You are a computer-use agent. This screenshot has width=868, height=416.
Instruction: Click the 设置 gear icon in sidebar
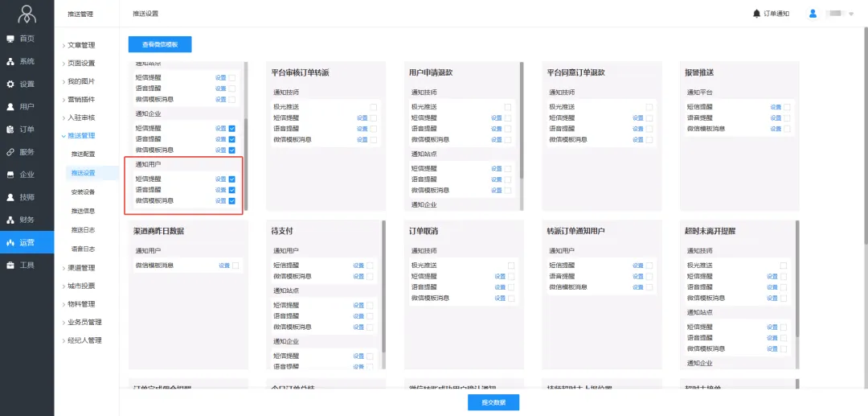coord(10,84)
